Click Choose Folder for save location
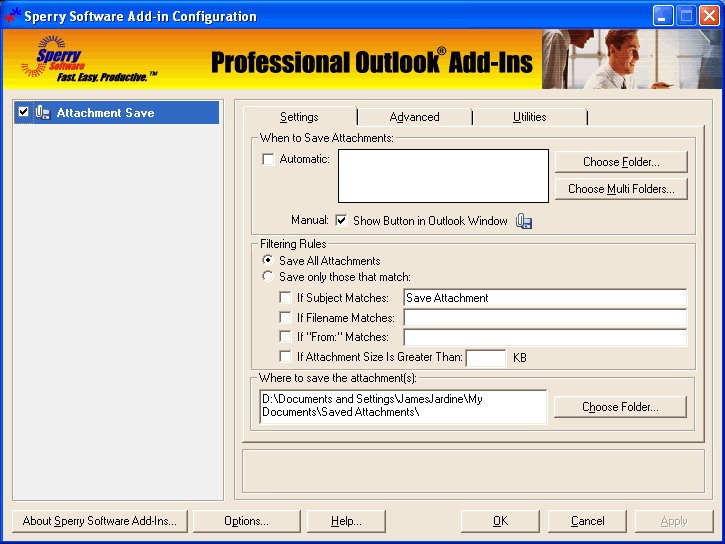 tap(620, 407)
